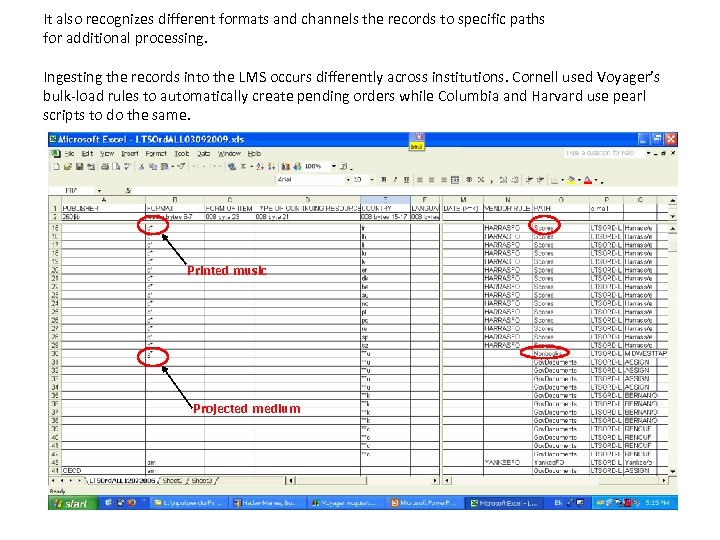
Task: Click the CECD cell in column A
Action: click(x=103, y=471)
